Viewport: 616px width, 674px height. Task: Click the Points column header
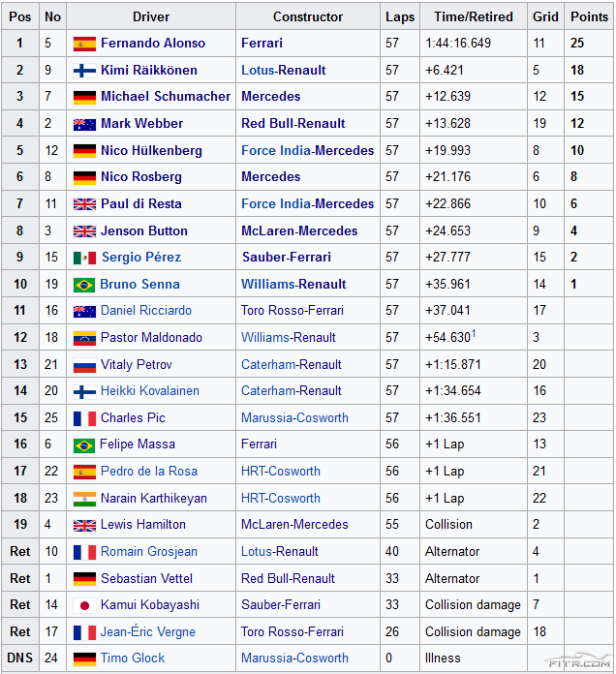[589, 16]
